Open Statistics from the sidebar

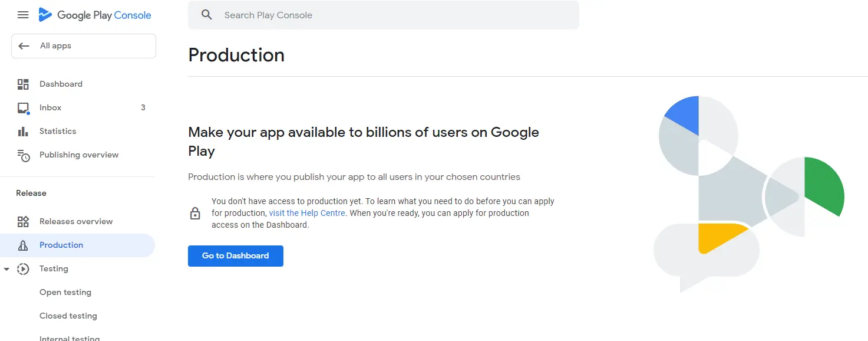23,131
